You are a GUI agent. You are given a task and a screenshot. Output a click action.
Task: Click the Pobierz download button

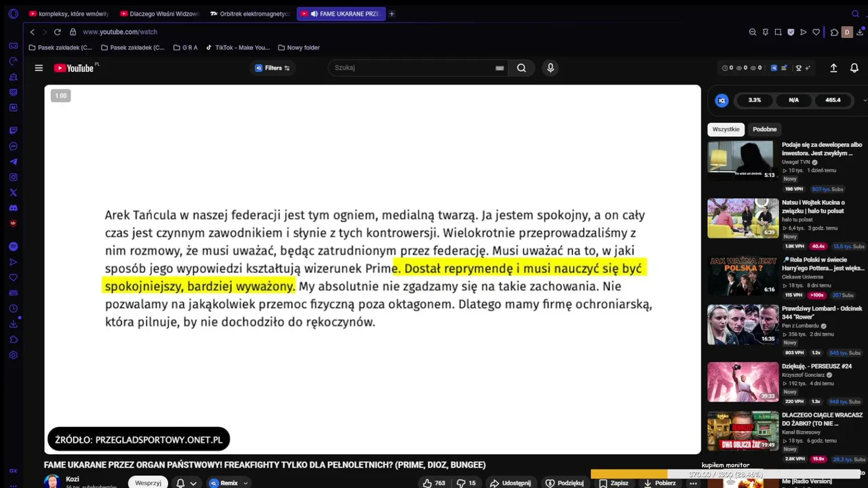(659, 483)
